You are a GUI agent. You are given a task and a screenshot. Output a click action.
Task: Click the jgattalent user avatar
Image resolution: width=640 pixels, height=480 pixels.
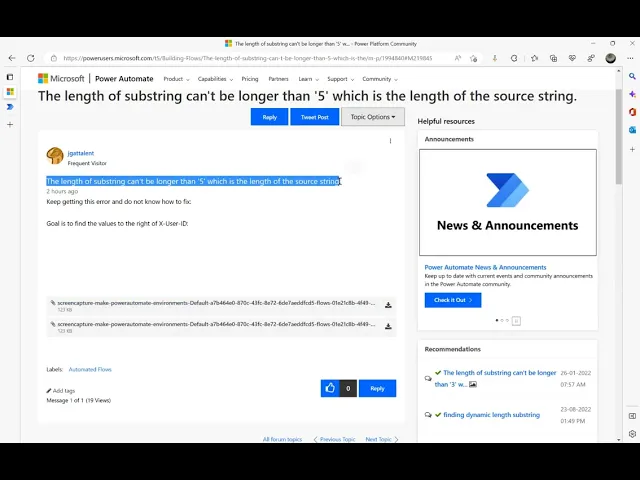55,156
